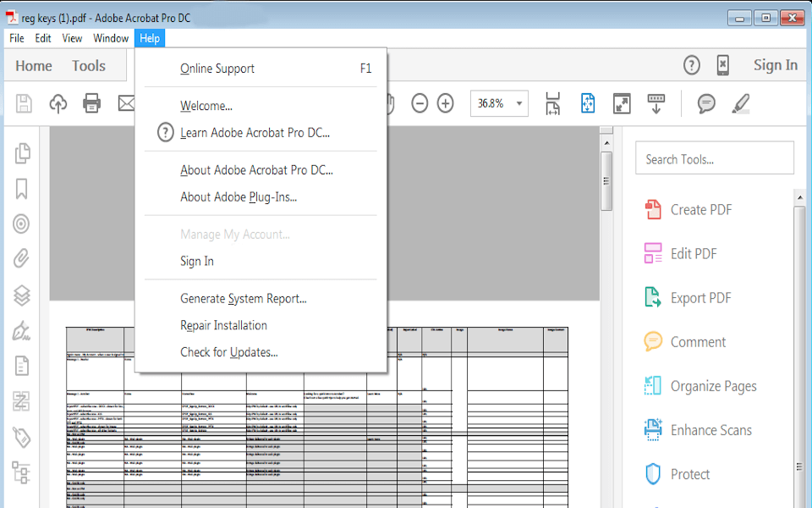Open the Window menu
The width and height of the screenshot is (812, 508).
pos(111,38)
